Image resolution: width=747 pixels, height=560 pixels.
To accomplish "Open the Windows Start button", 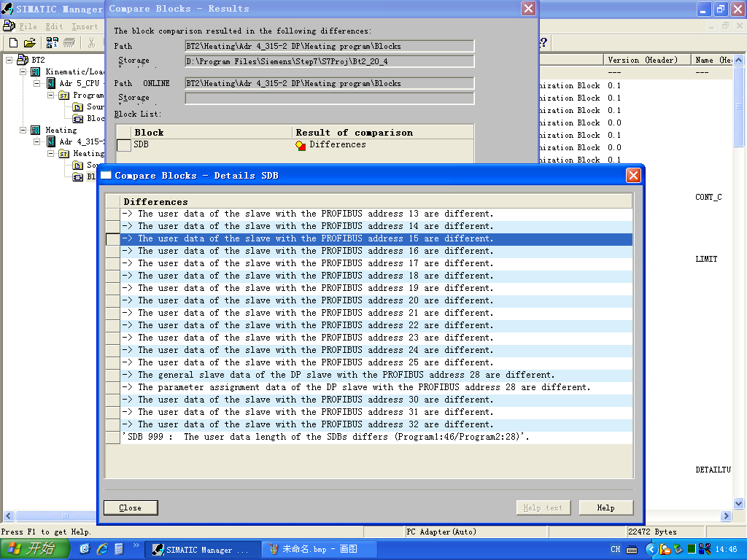I will tap(34, 549).
